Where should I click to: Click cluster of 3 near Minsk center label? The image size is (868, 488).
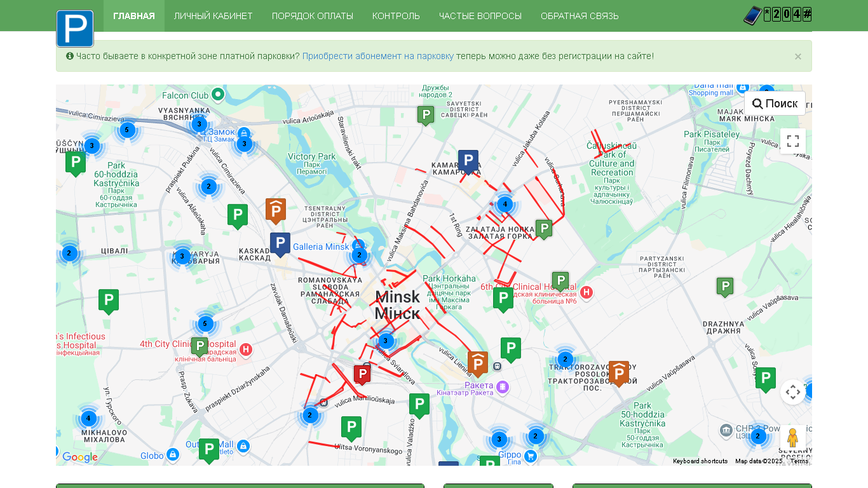tap(385, 341)
